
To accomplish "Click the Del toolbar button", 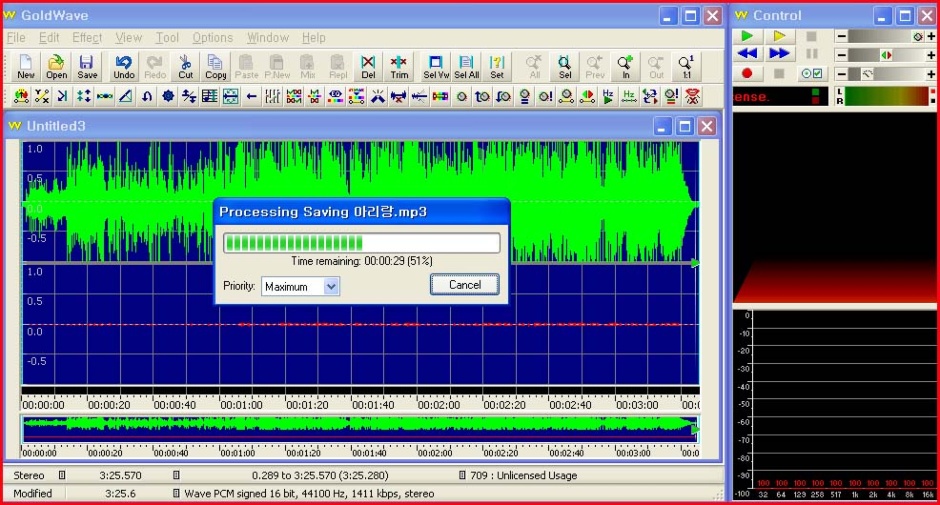I will [x=368, y=67].
